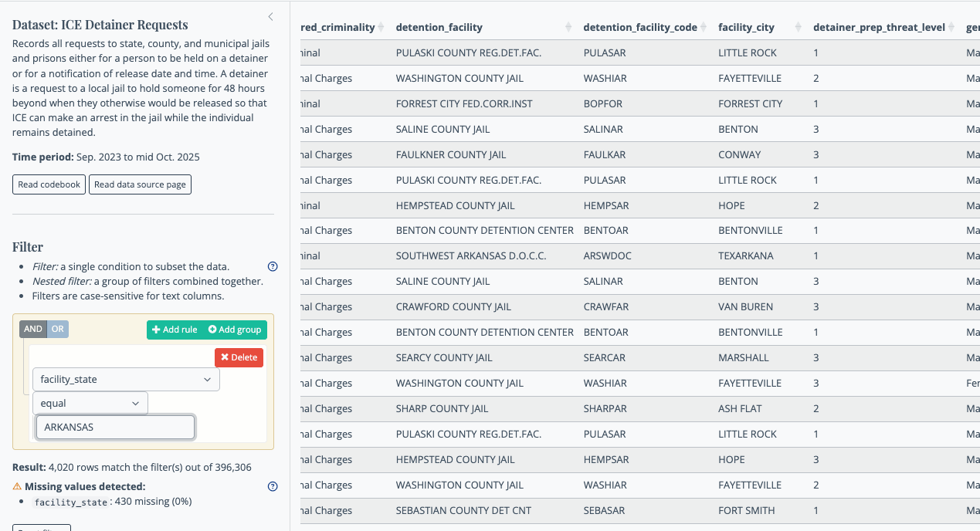Switch filter logic to OR
Image resolution: width=980 pixels, height=531 pixels.
point(58,330)
